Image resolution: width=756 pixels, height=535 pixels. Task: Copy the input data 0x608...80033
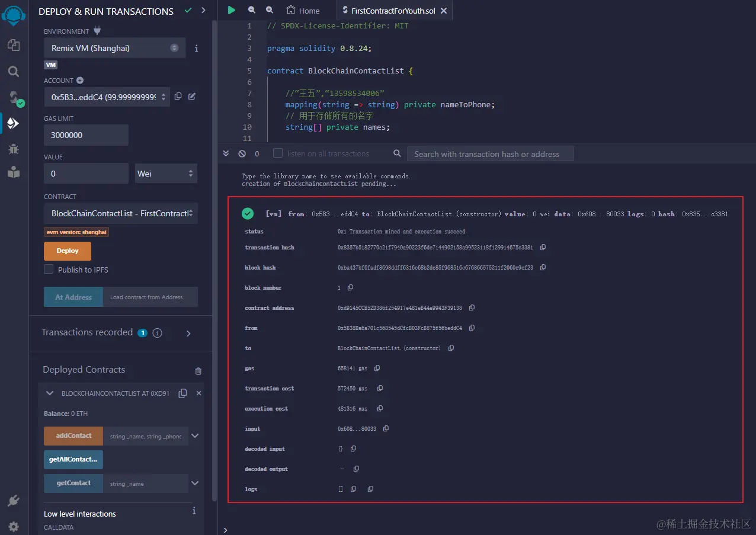point(386,429)
